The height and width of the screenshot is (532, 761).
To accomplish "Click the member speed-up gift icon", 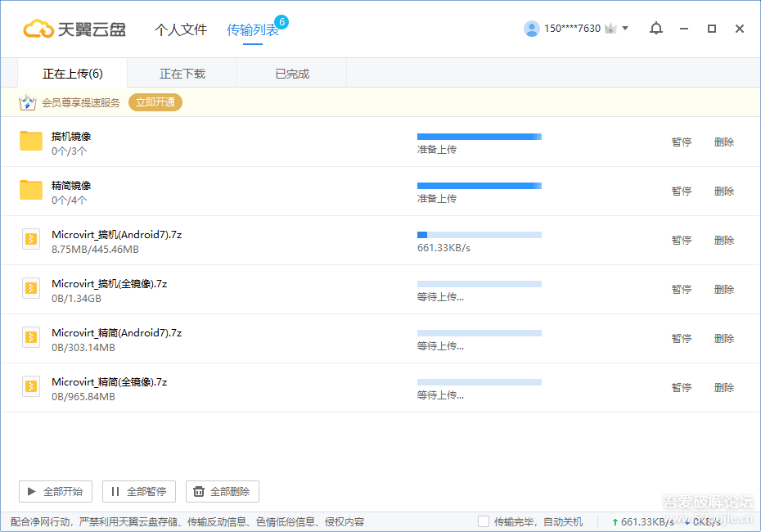I will point(27,102).
